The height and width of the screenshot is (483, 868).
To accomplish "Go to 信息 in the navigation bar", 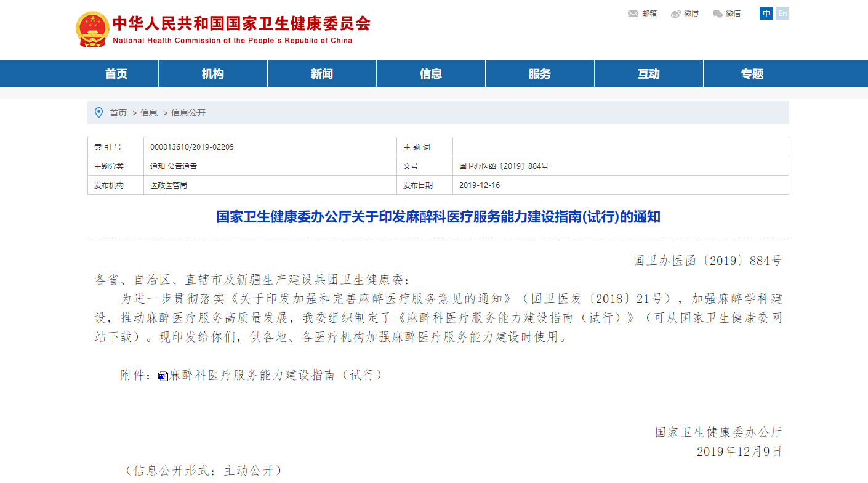I will click(x=431, y=74).
